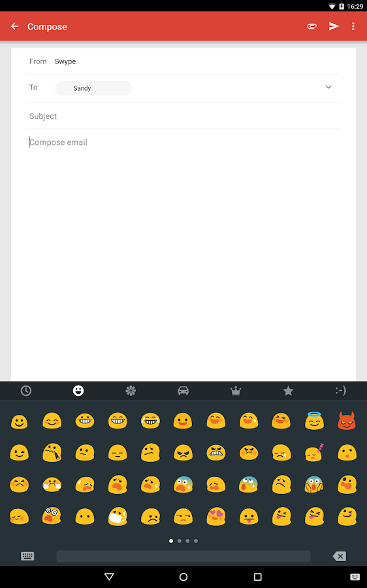Screen dimensions: 367x588
Task: Focus the Subject field
Action: click(183, 116)
